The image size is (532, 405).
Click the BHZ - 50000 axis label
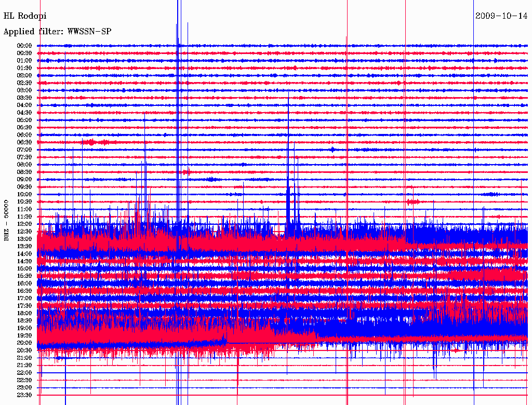click(x=6, y=221)
